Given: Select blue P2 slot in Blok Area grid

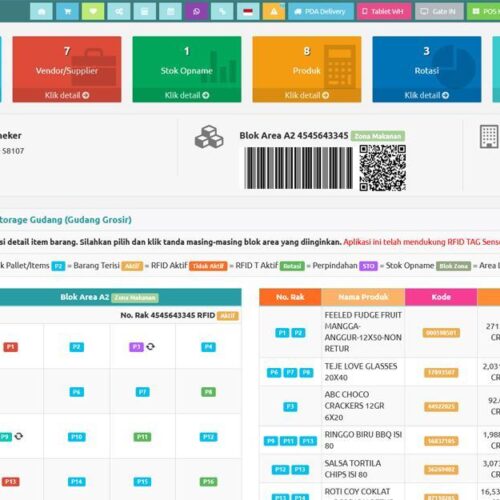Looking at the screenshot, I should (76, 347).
